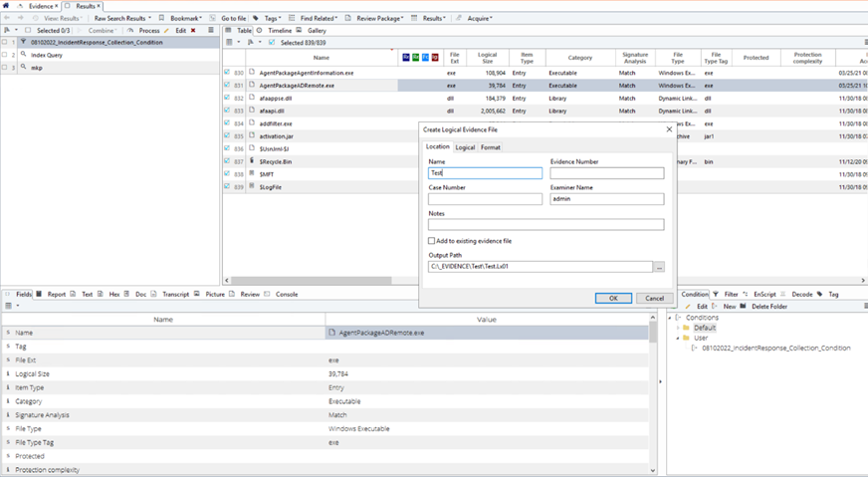The width and height of the screenshot is (868, 477).
Task: Click the red X delete icon beside Edit
Action: click(x=193, y=31)
